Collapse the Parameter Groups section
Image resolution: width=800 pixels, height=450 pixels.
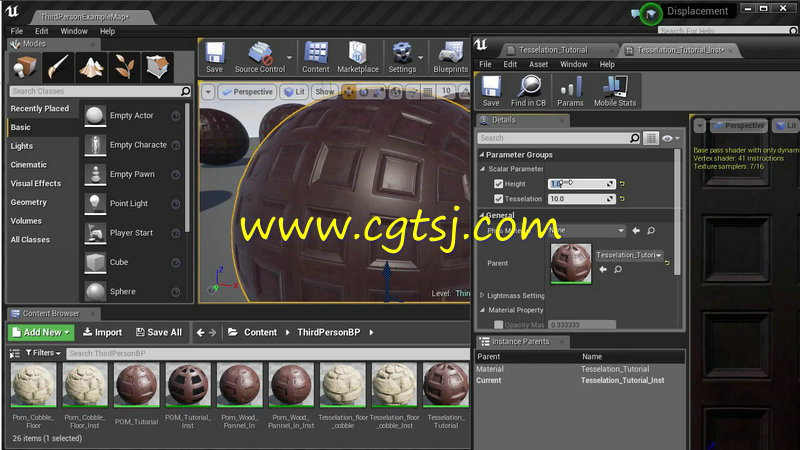tap(481, 154)
